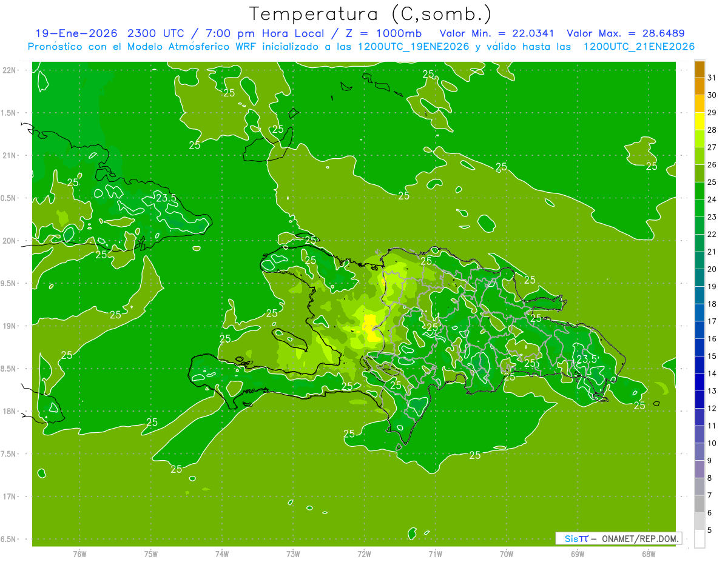Click the legend value "29"
The height and width of the screenshot is (562, 728).
(712, 112)
